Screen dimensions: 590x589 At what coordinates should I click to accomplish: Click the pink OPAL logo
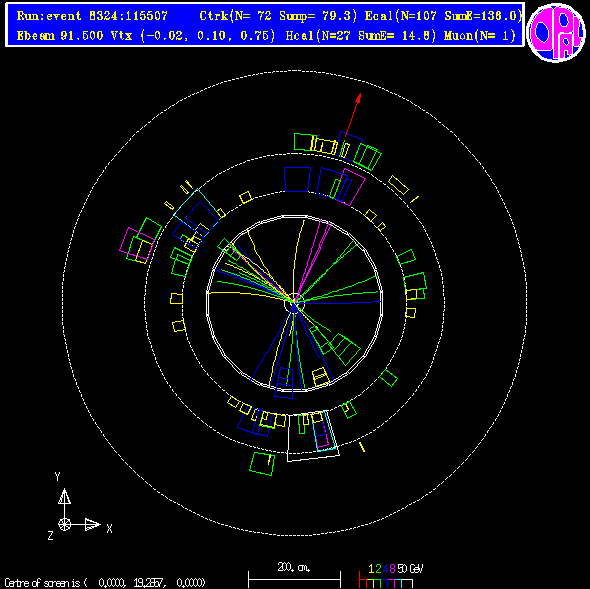[556, 32]
